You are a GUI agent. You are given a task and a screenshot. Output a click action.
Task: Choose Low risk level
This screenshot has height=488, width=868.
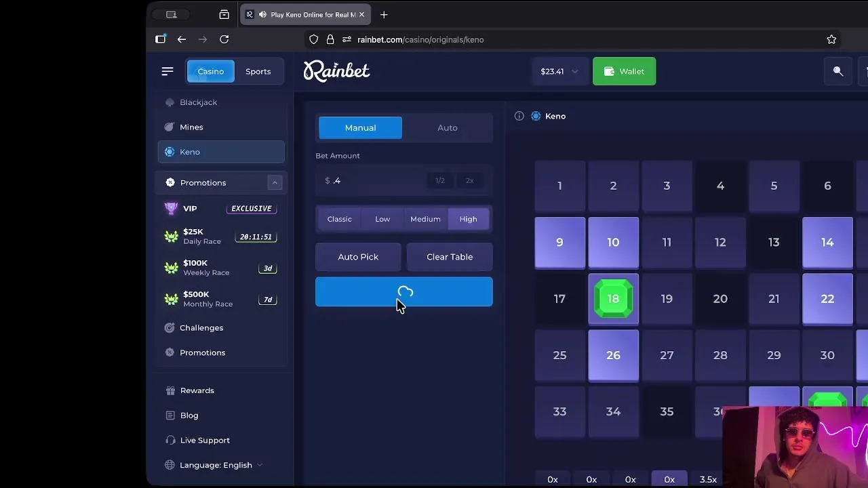382,219
